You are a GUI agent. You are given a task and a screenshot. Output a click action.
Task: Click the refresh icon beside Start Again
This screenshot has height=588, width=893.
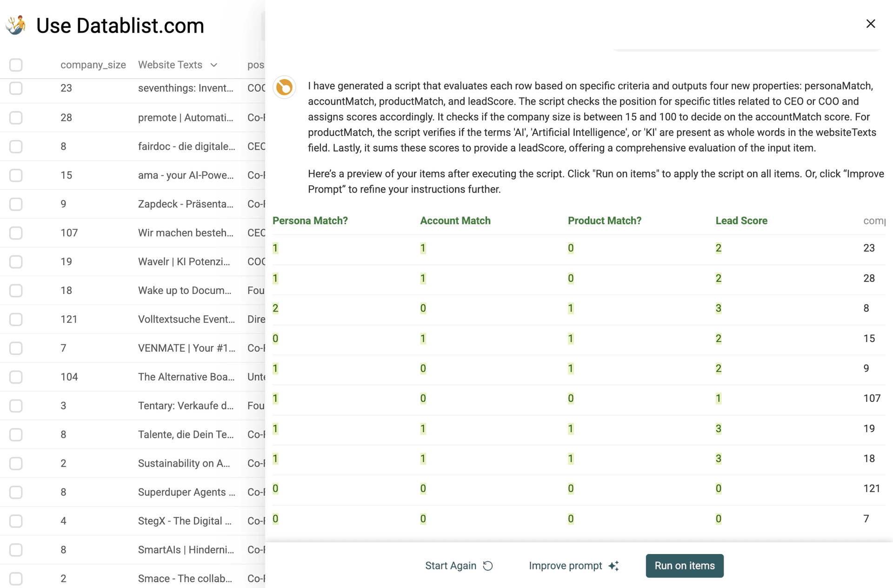487,566
